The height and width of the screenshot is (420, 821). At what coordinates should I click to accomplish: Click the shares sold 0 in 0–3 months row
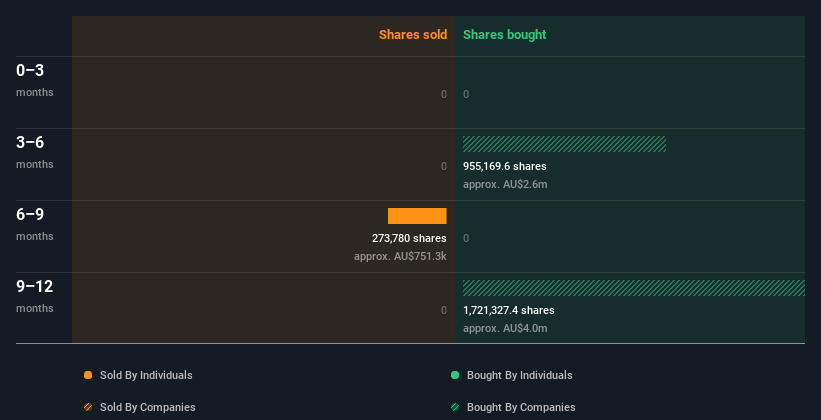tap(444, 94)
